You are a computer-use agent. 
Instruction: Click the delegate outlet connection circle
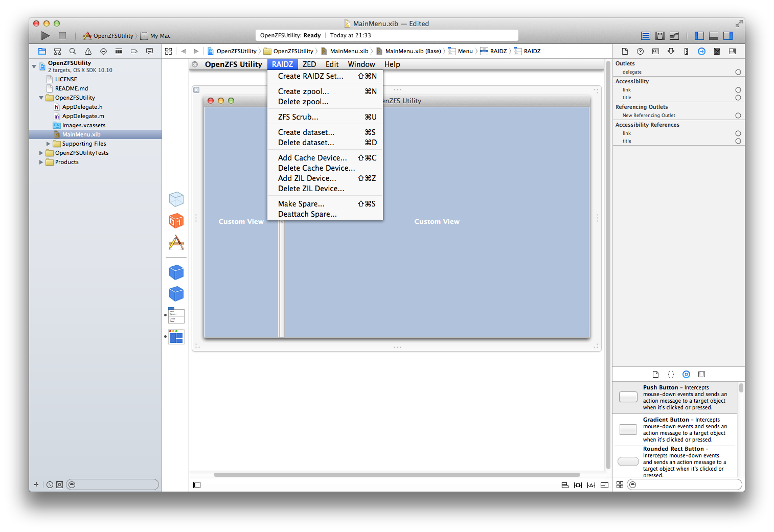[738, 72]
